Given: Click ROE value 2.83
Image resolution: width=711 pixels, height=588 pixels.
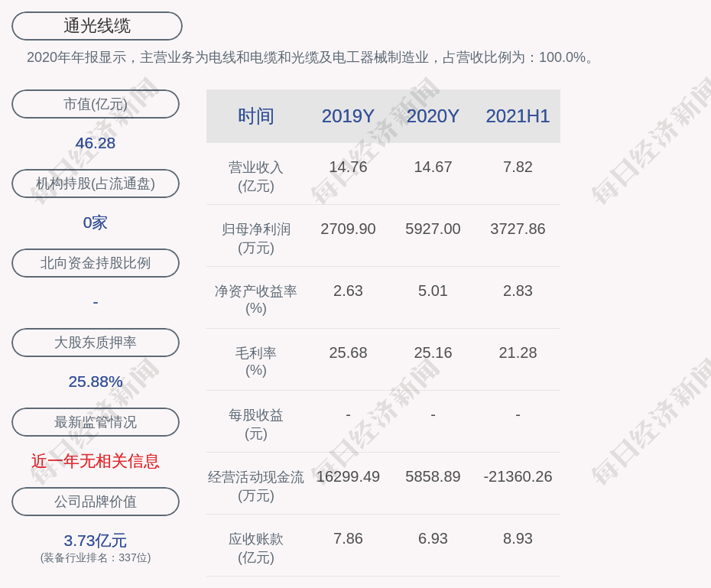Looking at the screenshot, I should [x=518, y=291].
